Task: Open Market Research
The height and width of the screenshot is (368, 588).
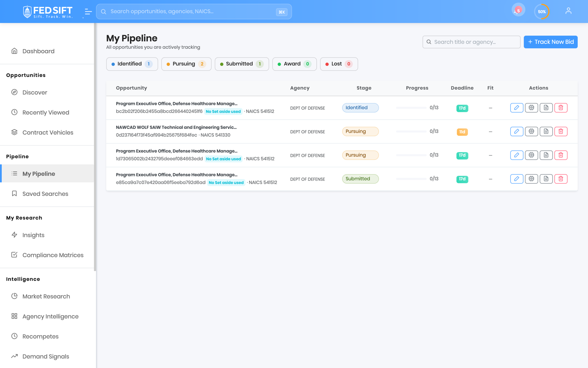Action: (x=47, y=296)
